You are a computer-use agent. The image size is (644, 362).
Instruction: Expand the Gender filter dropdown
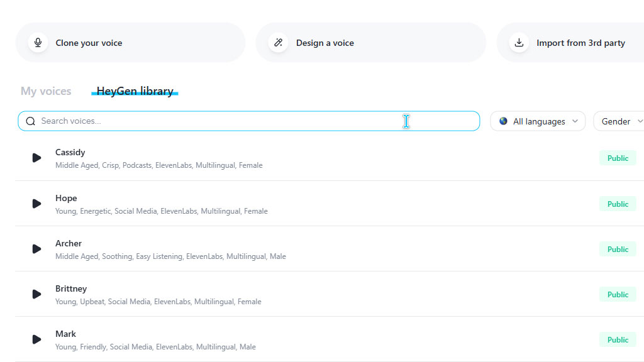pyautogui.click(x=619, y=121)
